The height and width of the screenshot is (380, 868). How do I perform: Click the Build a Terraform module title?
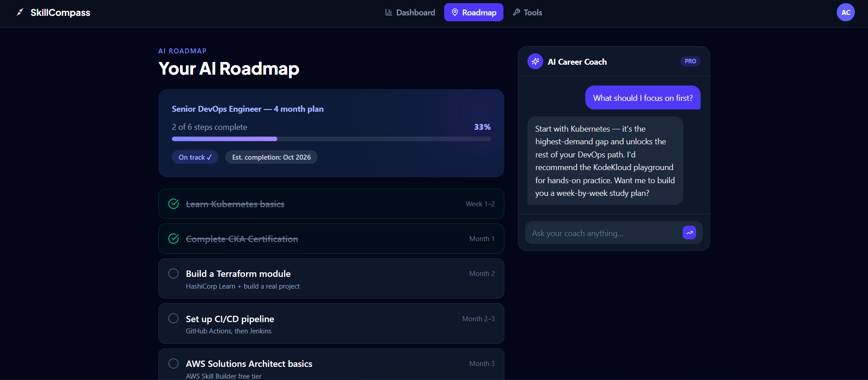tap(238, 274)
